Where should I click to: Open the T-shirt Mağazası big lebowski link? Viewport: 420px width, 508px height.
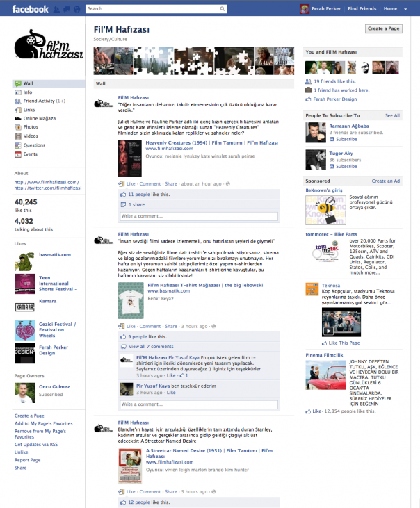205,286
